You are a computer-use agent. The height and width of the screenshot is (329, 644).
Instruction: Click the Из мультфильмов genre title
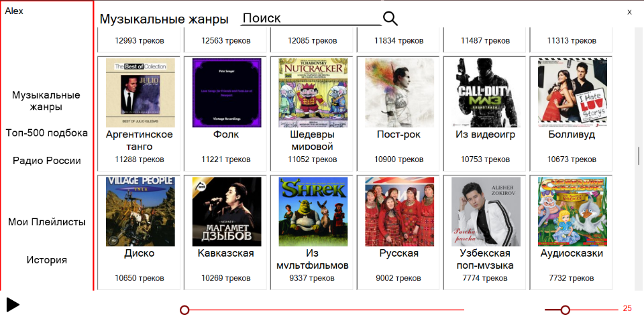pyautogui.click(x=313, y=259)
